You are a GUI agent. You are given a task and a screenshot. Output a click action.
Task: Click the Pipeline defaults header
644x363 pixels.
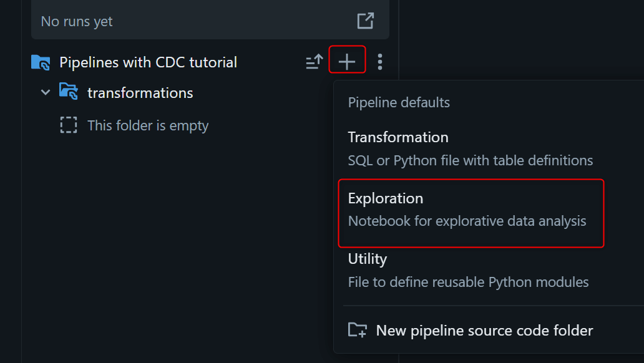399,102
